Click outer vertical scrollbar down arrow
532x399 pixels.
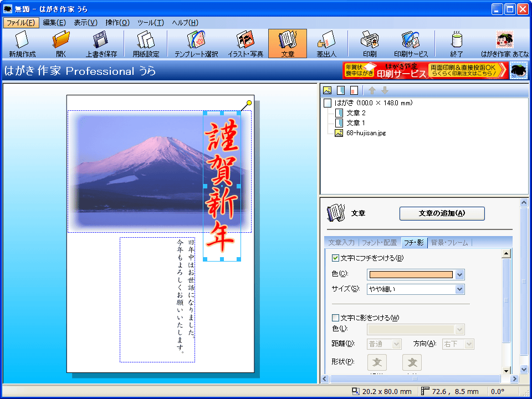point(524,370)
